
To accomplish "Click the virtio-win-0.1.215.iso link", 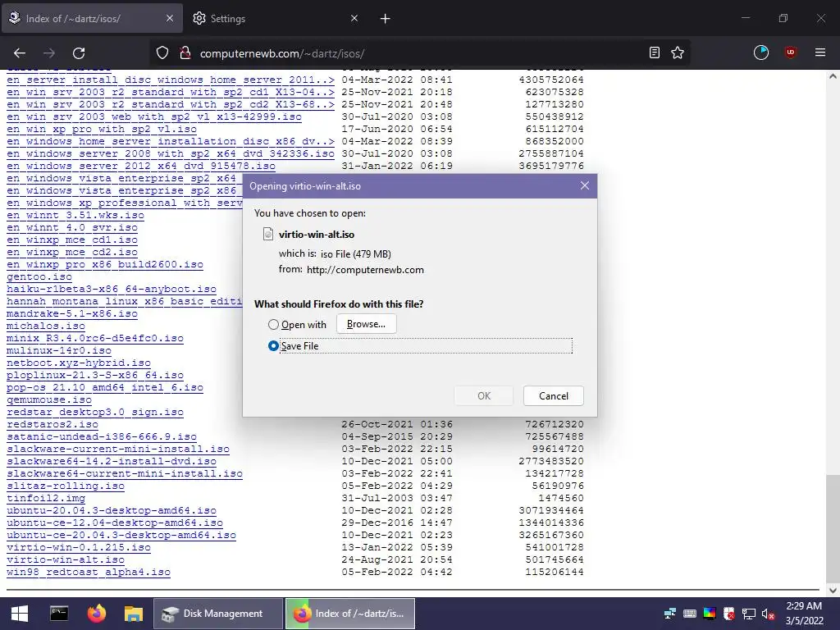I will (78, 548).
